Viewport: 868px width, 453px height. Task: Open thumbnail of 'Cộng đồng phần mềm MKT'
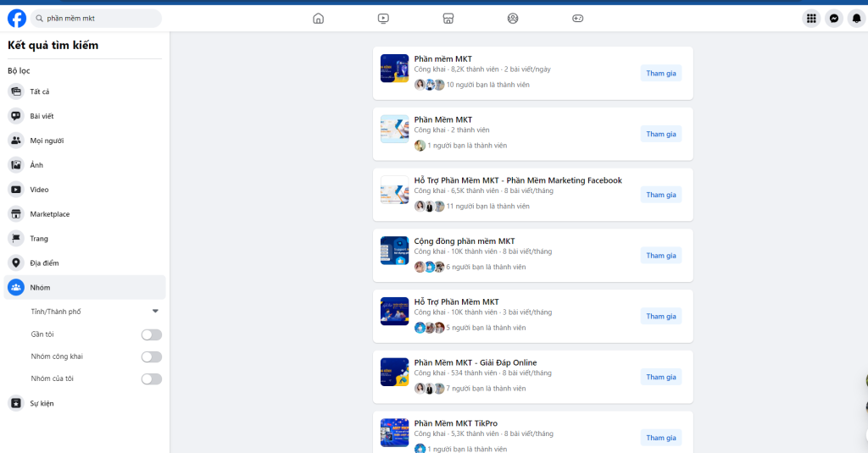[x=395, y=251]
